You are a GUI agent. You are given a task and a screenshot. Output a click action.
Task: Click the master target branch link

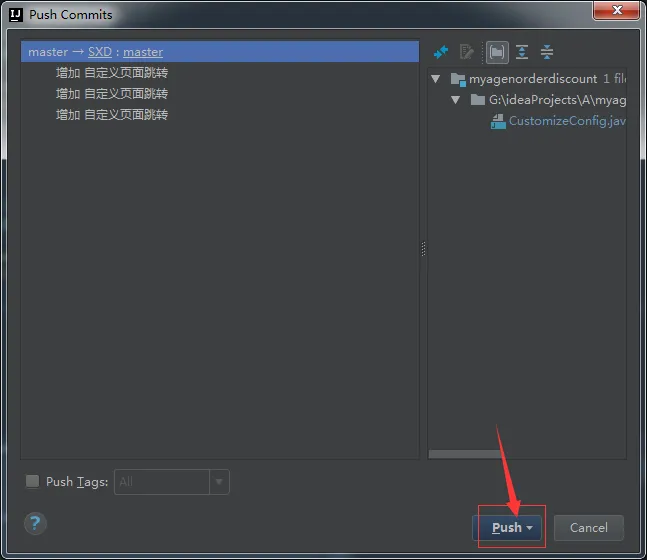tap(143, 52)
